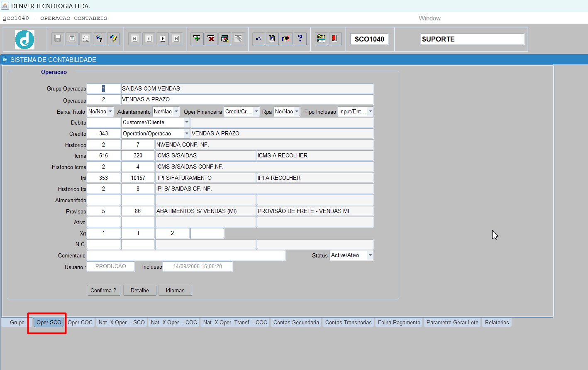Expand the Tipo Inclusao dropdown
Screen dimensions: 588x370
tap(370, 111)
